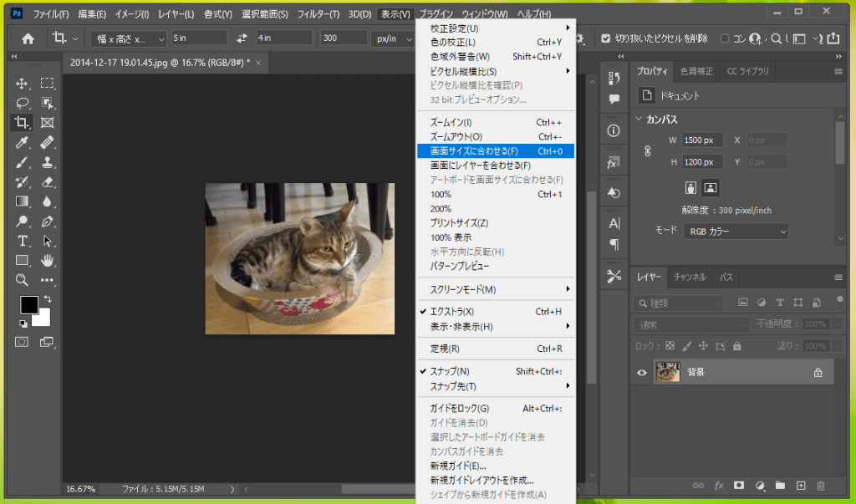This screenshot has height=504, width=856.
Task: Select the Zoom tool
Action: click(23, 280)
